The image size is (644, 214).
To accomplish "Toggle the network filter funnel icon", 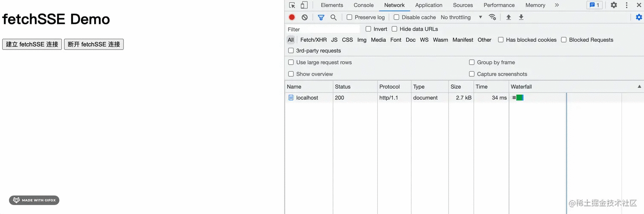I will point(321,17).
